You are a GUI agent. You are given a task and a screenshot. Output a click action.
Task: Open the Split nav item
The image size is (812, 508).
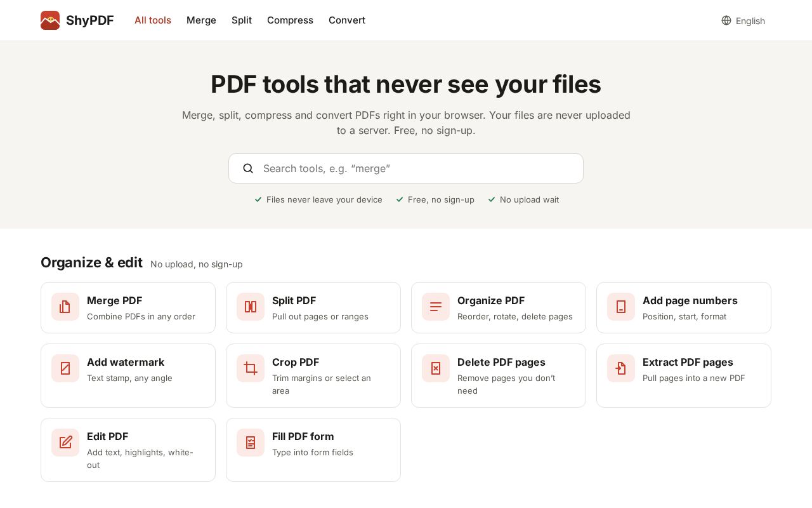242,20
